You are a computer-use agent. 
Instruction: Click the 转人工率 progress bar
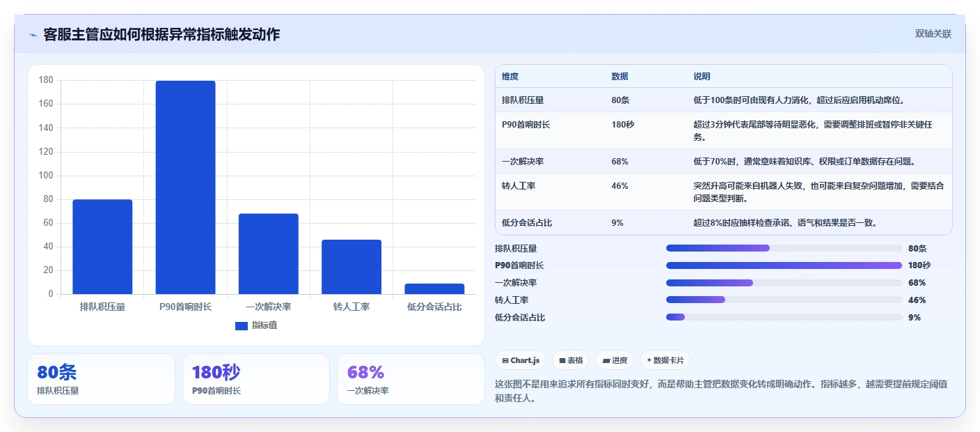(x=784, y=300)
